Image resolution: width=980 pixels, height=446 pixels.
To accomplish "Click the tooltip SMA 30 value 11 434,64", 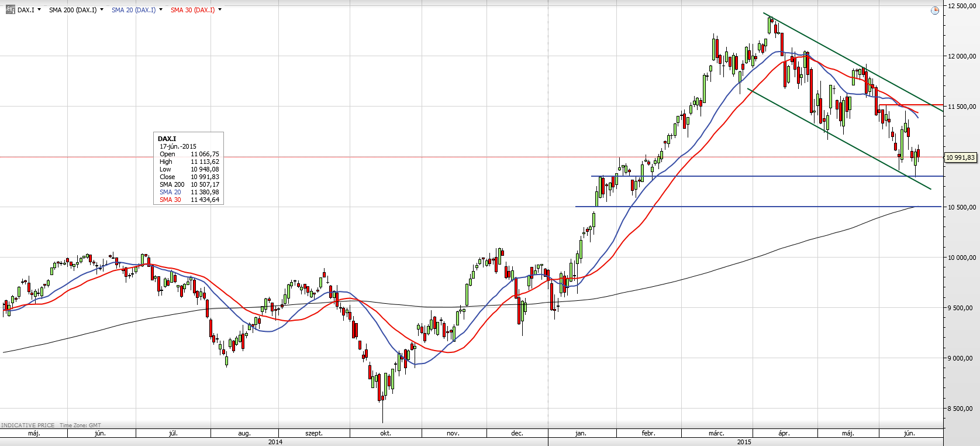I will click(x=205, y=200).
